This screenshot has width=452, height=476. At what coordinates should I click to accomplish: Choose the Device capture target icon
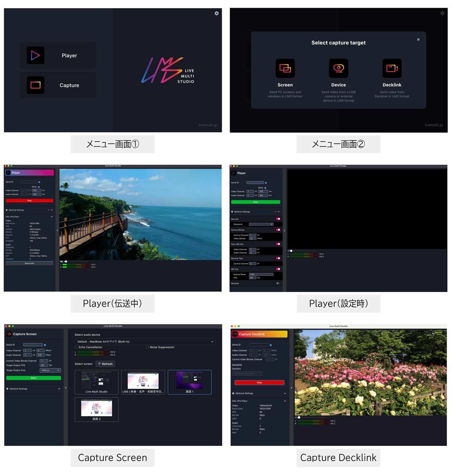click(338, 68)
